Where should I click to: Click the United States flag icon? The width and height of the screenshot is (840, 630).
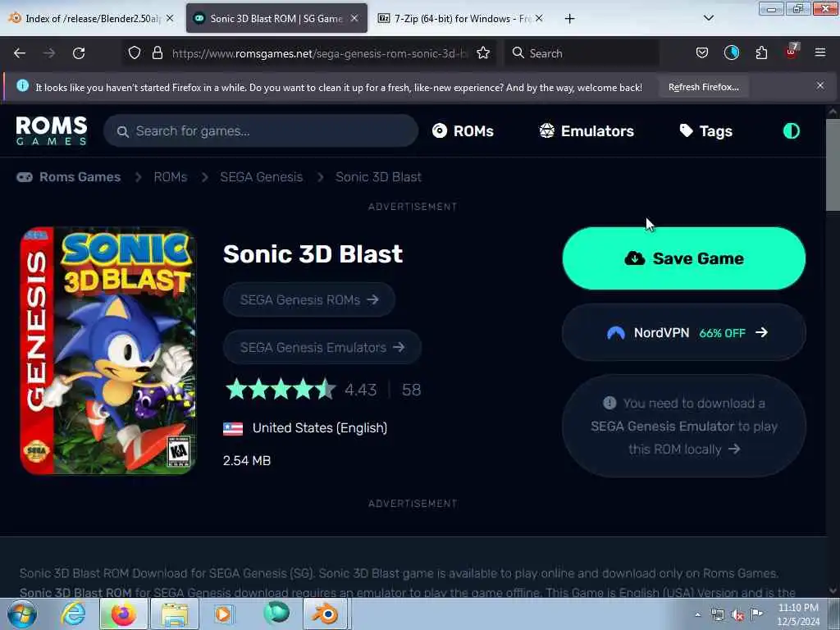click(233, 428)
